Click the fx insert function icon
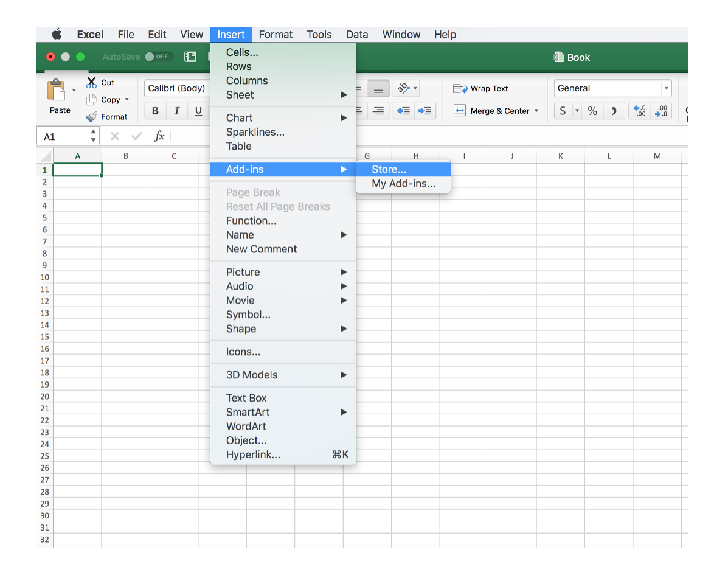Screen dimensions: 728x578 tap(159, 136)
